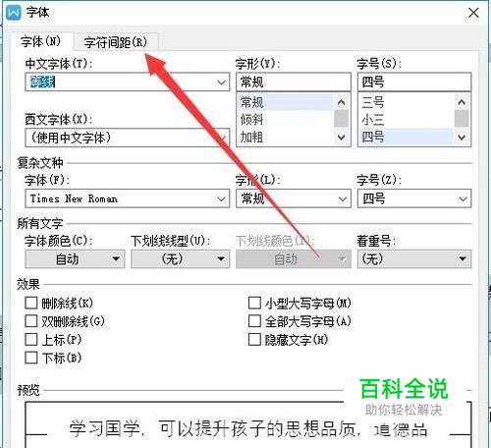Check the 全部大写字母(A) option

[x=254, y=321]
